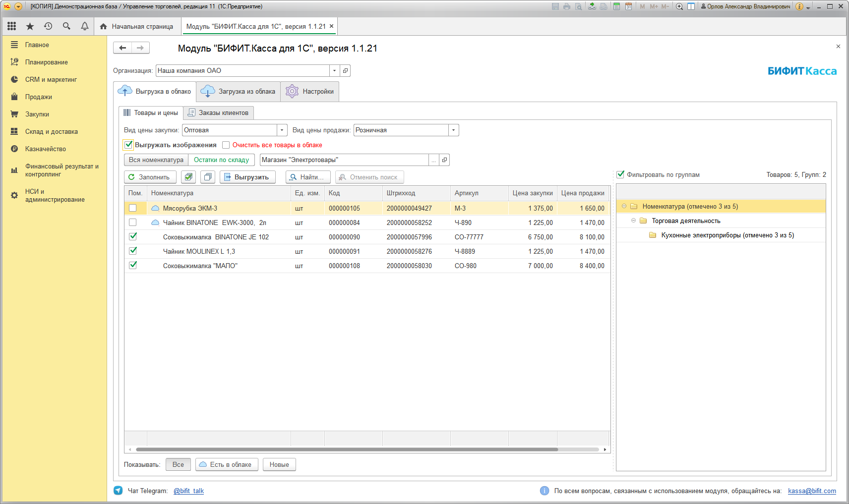Collapse the Номенклатура root tree node
This screenshot has height=504, width=849.
(624, 206)
